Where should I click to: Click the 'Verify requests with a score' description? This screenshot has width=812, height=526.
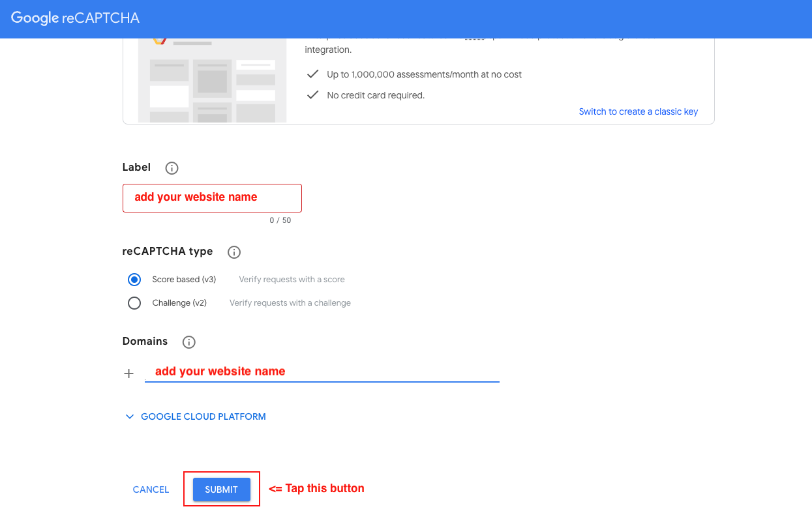292,280
